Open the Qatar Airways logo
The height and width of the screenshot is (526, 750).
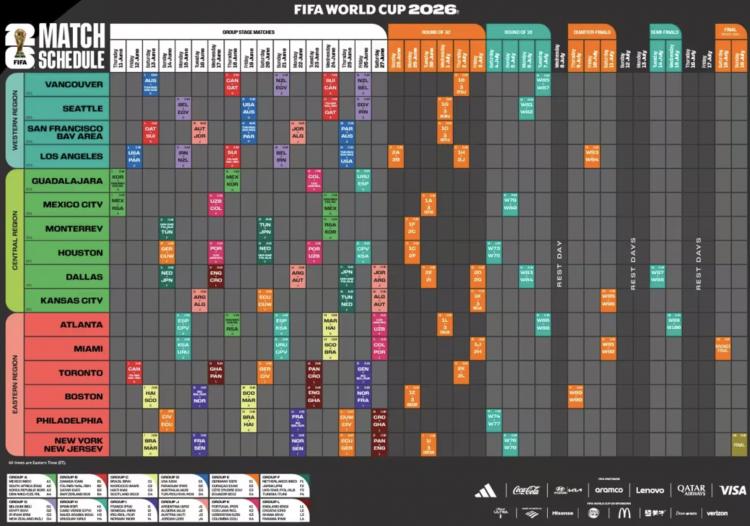[691, 490]
